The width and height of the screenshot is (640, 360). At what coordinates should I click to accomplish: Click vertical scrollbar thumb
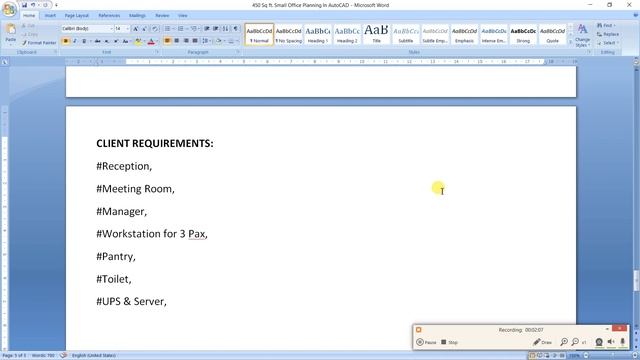(x=636, y=281)
